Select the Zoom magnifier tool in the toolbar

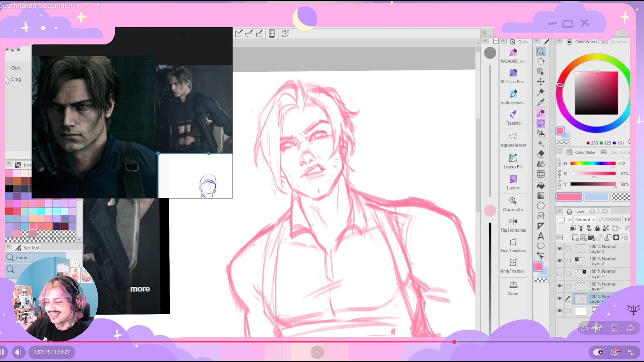click(541, 51)
